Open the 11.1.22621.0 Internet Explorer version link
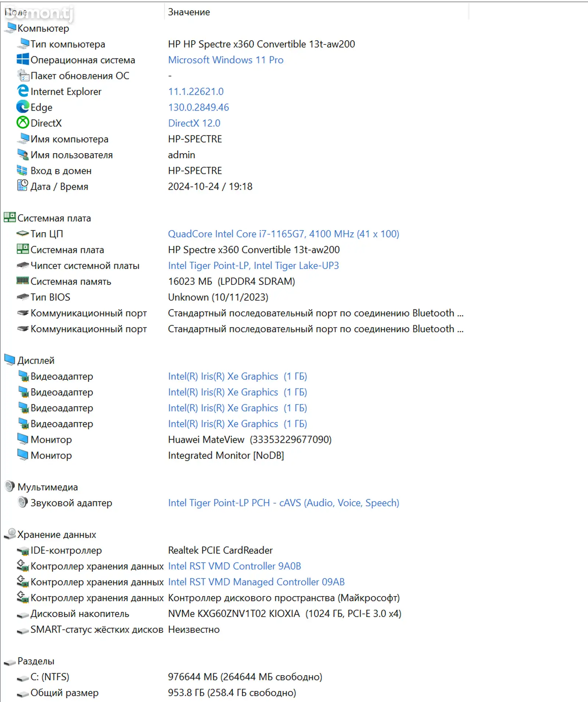 [x=196, y=92]
